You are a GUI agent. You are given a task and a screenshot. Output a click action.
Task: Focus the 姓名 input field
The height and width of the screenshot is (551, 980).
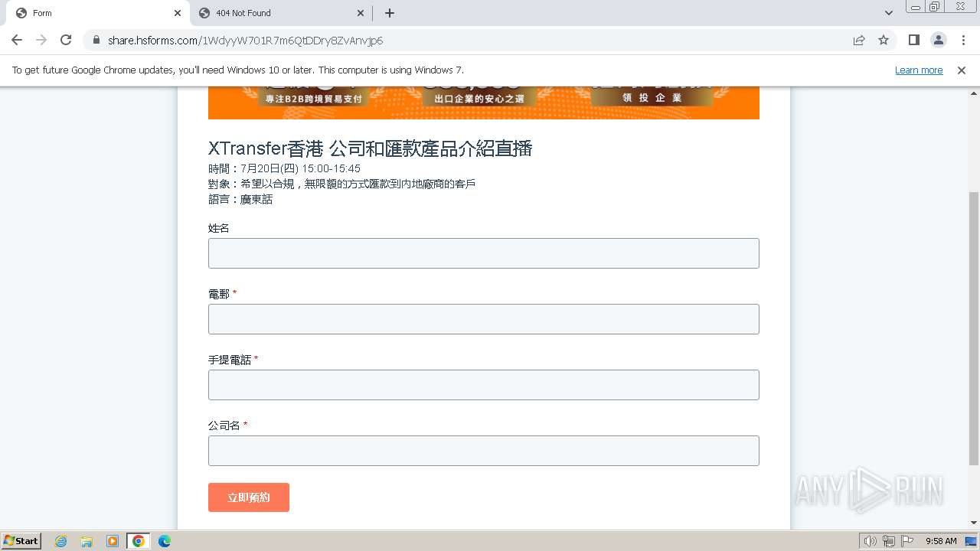pyautogui.click(x=484, y=253)
